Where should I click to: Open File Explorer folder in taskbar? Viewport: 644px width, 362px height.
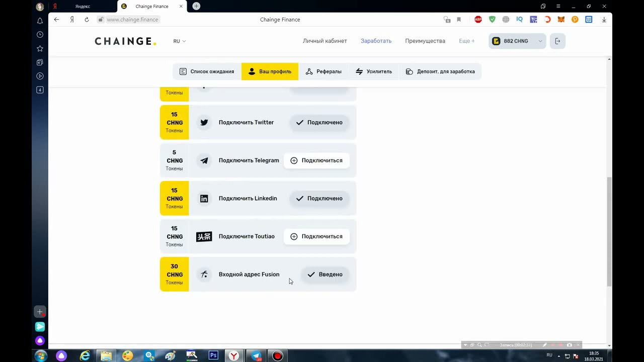pyautogui.click(x=106, y=355)
